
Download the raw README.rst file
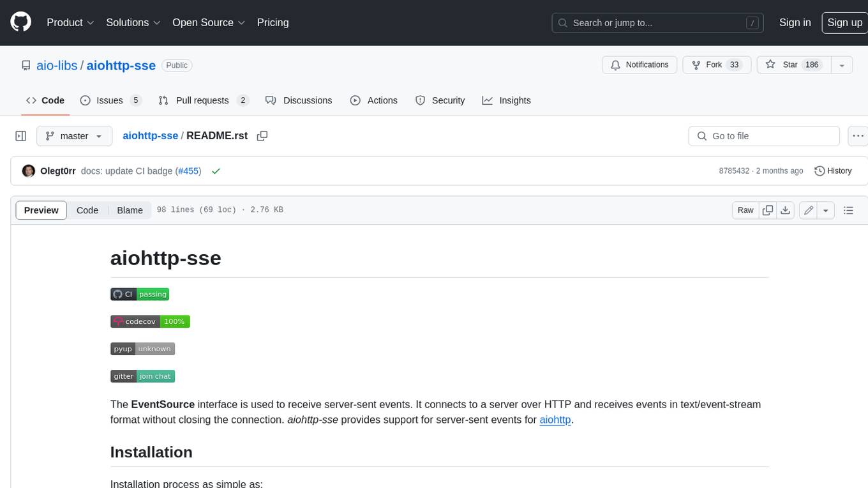(786, 210)
